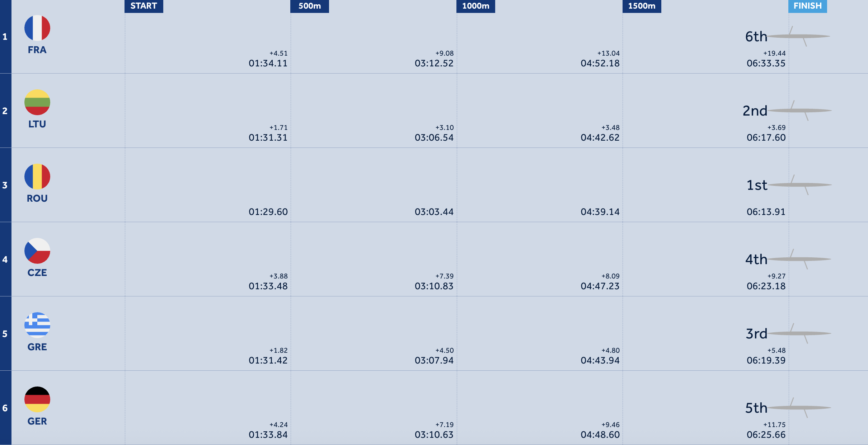The width and height of the screenshot is (868, 445).
Task: Click the Czech Republic flag icon
Action: 37,251
